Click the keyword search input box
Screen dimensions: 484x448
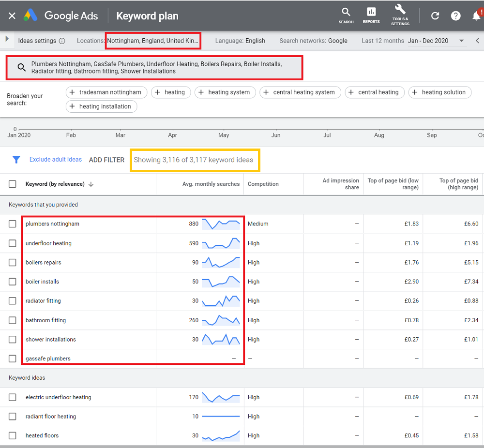154,68
